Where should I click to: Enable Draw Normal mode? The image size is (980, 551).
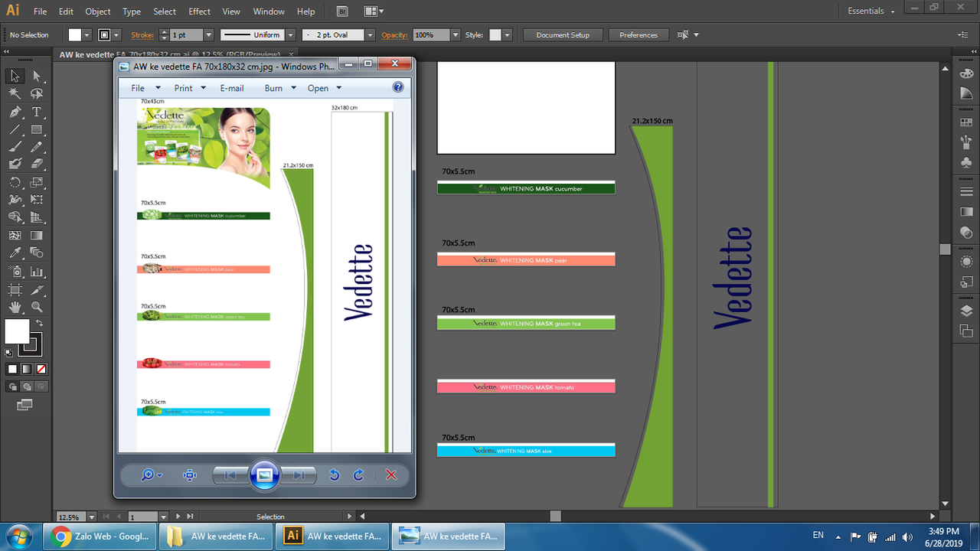click(12, 386)
